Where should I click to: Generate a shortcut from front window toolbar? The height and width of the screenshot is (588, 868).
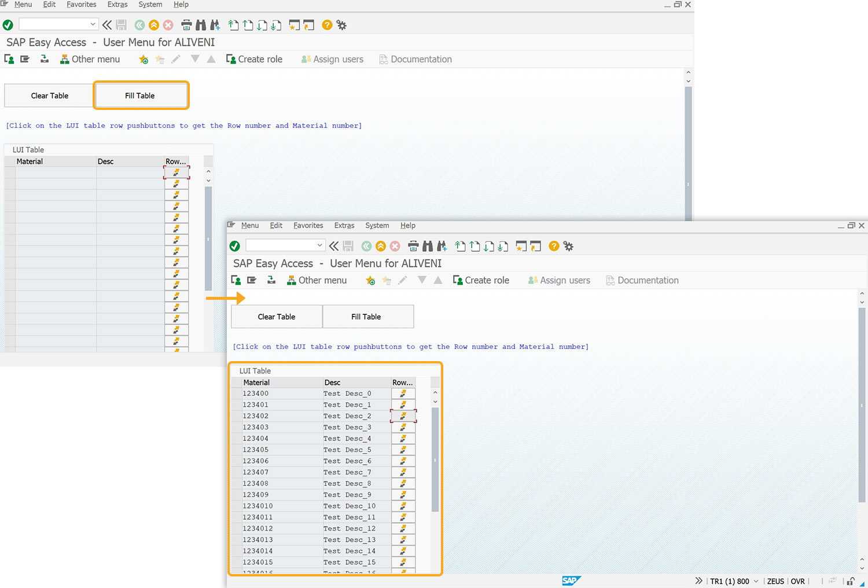click(536, 246)
